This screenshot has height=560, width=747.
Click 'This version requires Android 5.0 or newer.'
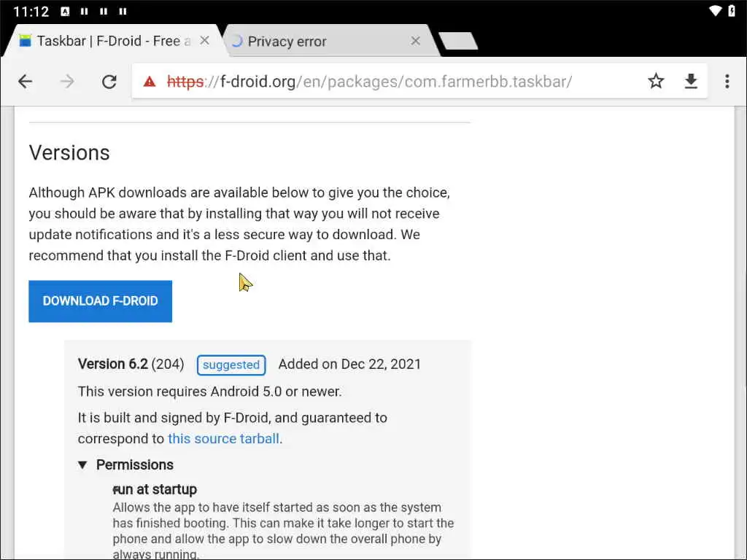[209, 392]
